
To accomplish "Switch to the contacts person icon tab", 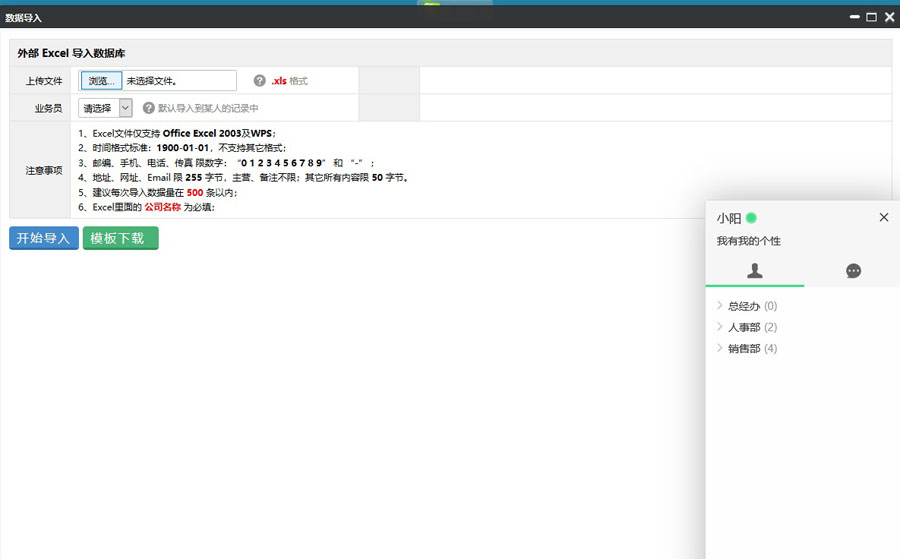I will click(755, 271).
